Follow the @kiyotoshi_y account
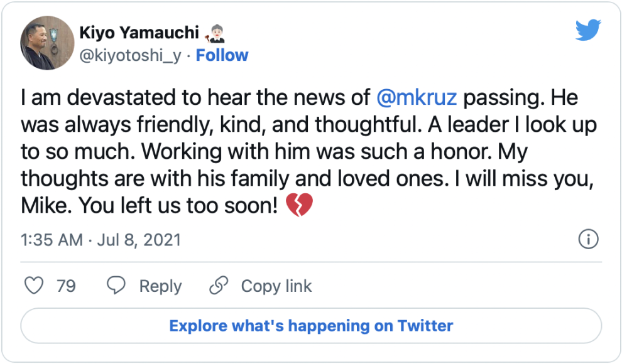This screenshot has width=622, height=364. (222, 55)
